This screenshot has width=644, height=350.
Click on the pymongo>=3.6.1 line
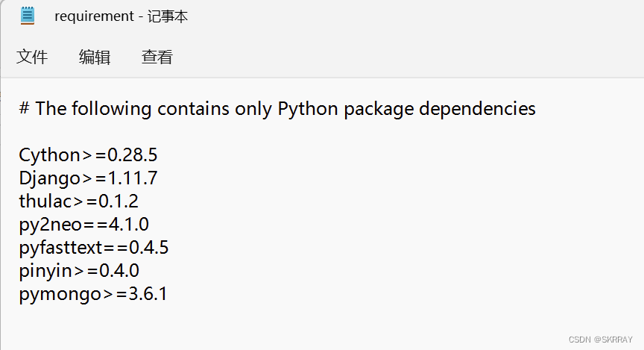pos(93,294)
